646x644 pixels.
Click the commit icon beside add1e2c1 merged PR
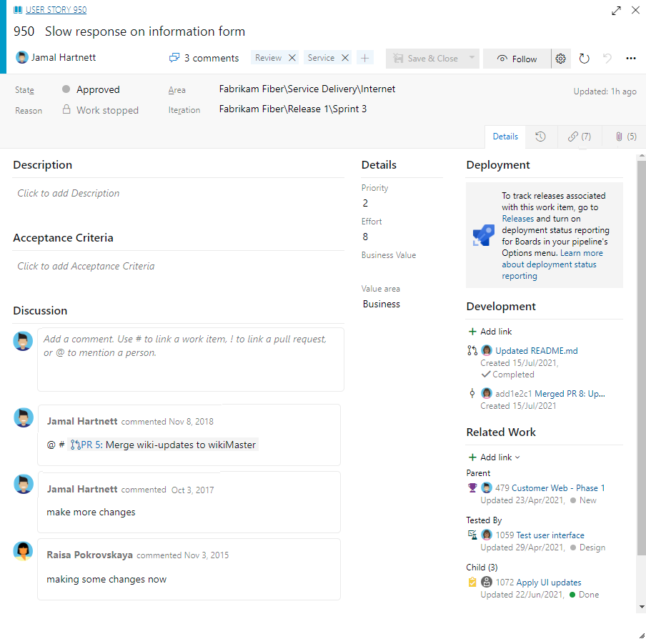pyautogui.click(x=469, y=393)
